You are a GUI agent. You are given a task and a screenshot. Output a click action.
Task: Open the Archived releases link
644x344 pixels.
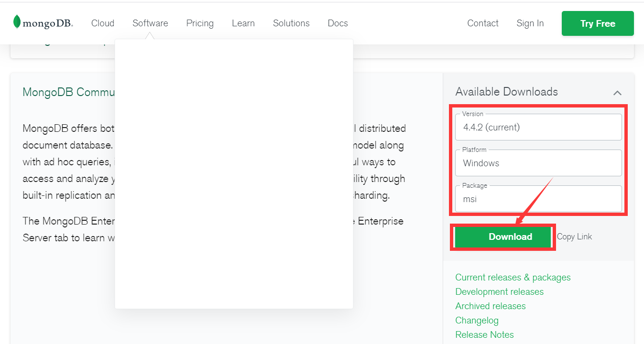(491, 306)
